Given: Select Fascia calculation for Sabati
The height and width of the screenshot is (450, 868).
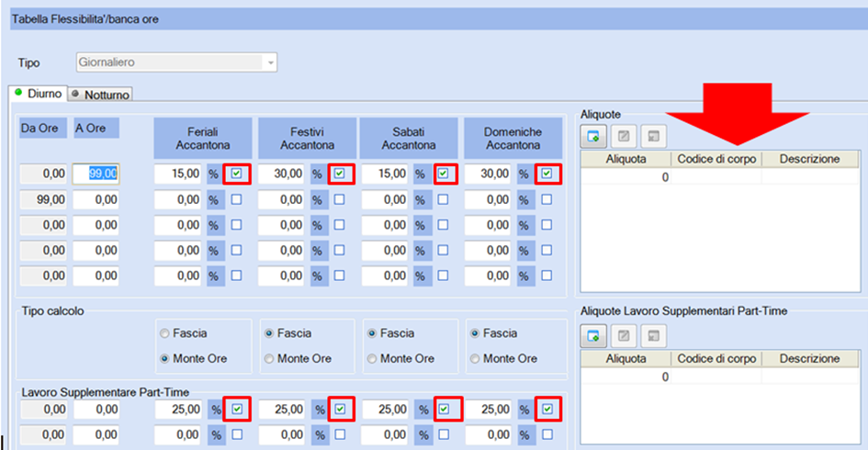Looking at the screenshot, I should pos(390,333).
